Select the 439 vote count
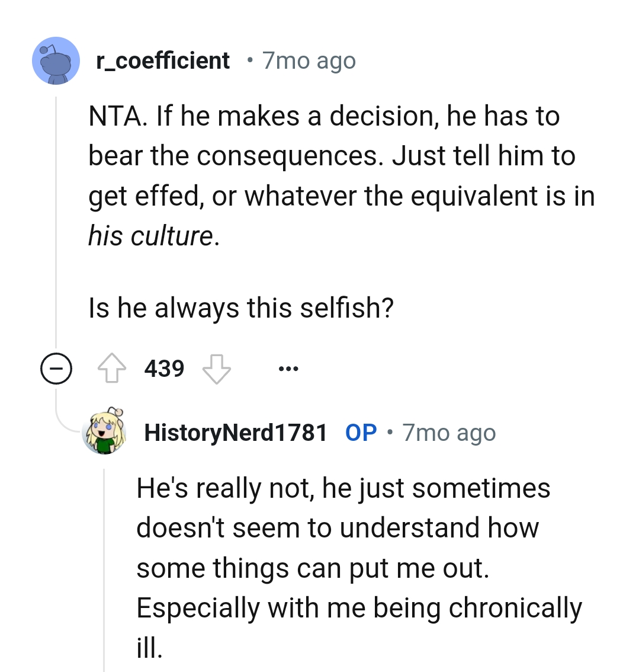The height and width of the screenshot is (672, 639). pos(164,367)
